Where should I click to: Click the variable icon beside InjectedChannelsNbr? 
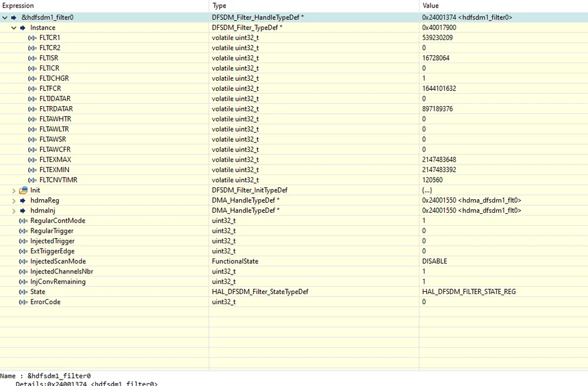point(24,272)
